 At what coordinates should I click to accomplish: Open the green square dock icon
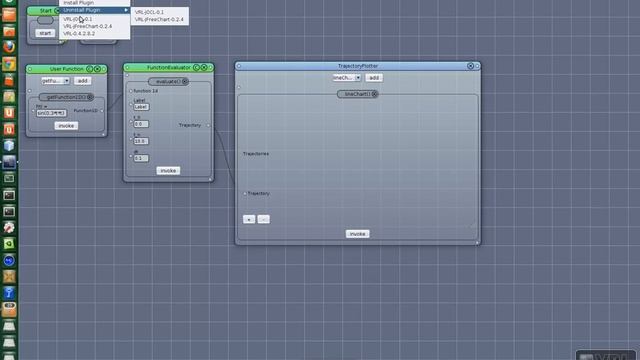[9, 244]
